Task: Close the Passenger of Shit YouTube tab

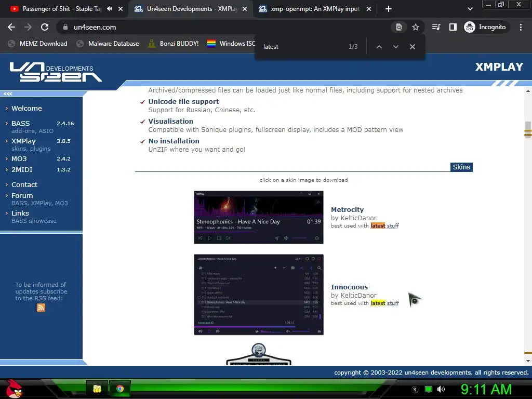Action: 121,9
